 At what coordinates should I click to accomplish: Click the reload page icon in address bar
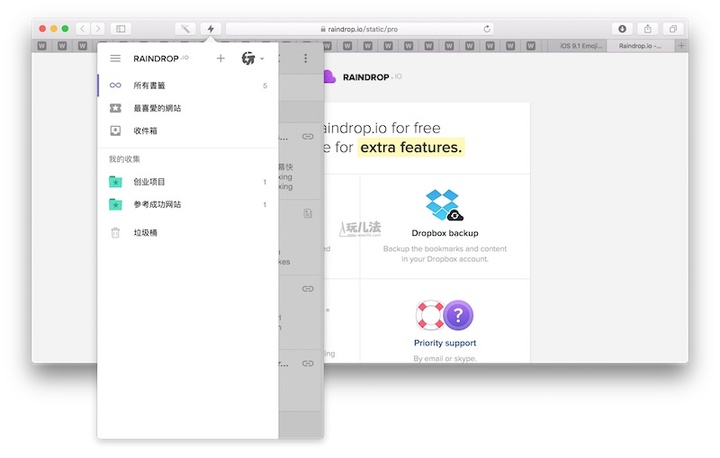point(487,29)
